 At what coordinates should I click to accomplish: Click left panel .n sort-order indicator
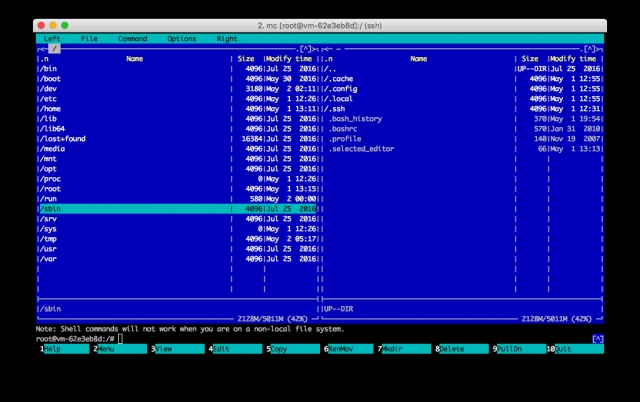point(44,59)
